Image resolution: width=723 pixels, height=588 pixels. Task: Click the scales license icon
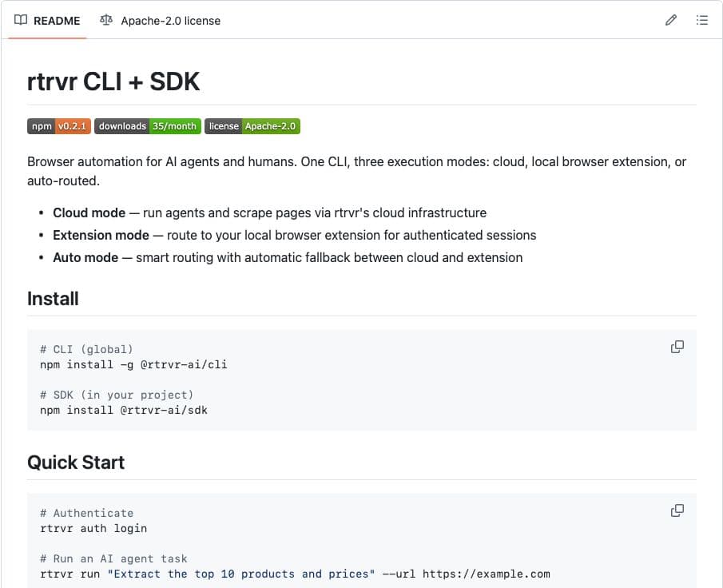click(106, 20)
